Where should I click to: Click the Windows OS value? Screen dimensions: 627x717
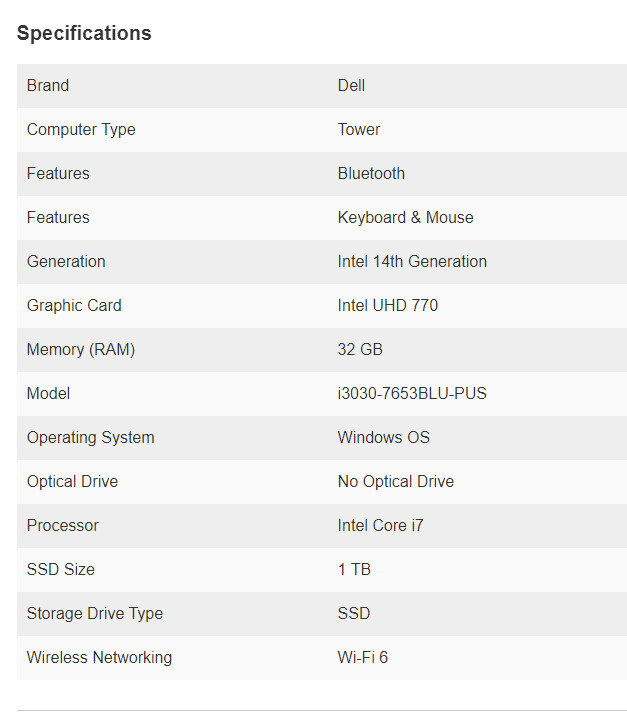coord(384,437)
